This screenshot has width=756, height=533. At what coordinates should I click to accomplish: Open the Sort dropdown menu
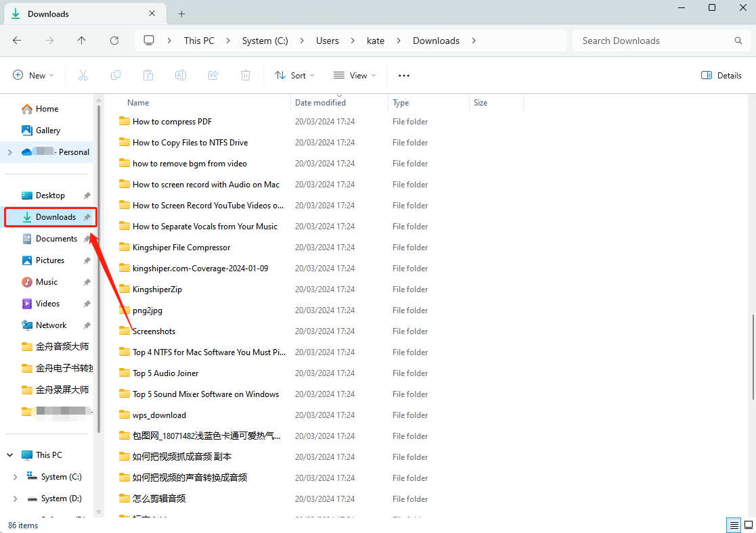pos(294,75)
